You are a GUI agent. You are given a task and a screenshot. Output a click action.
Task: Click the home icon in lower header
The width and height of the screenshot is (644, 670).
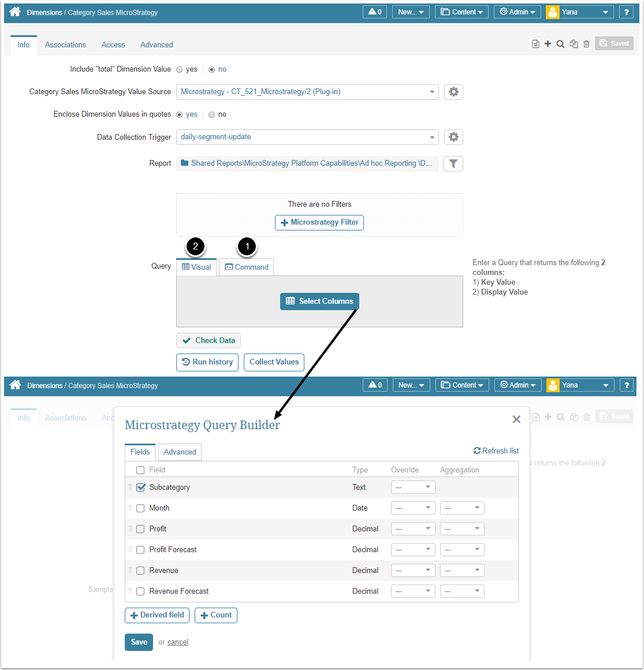tap(16, 385)
